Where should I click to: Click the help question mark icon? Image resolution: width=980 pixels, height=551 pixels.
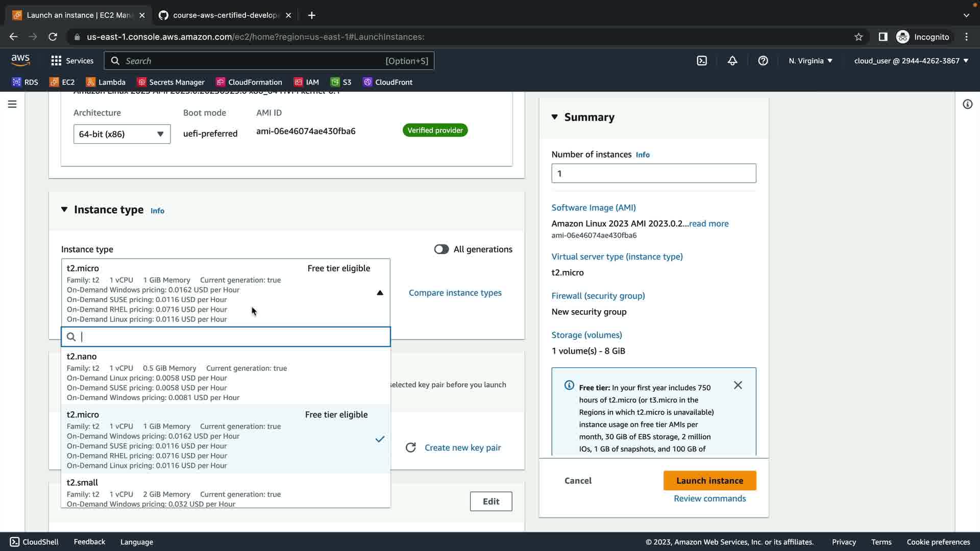(x=763, y=61)
